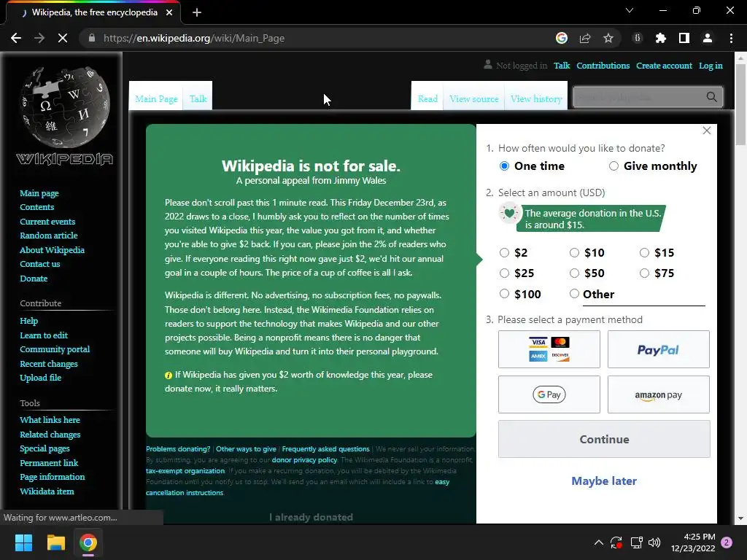Open the Main Page tab
The width and height of the screenshot is (747, 560).
156,98
